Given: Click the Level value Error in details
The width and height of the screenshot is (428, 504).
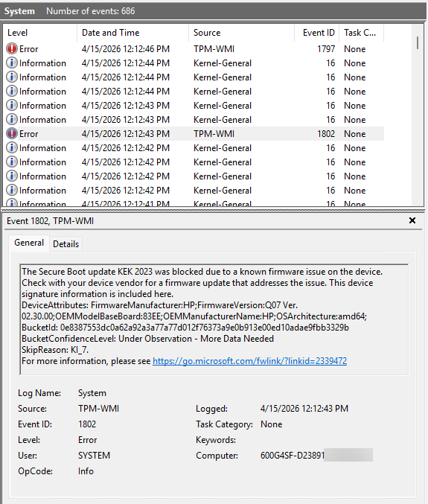Looking at the screenshot, I should point(87,440).
